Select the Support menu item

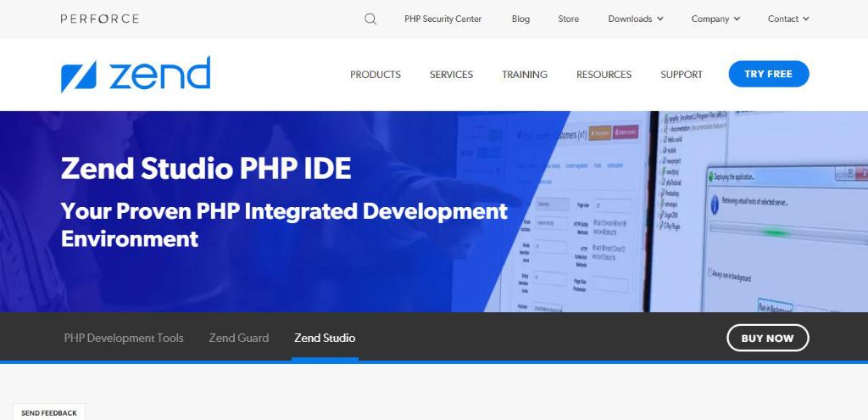(682, 75)
